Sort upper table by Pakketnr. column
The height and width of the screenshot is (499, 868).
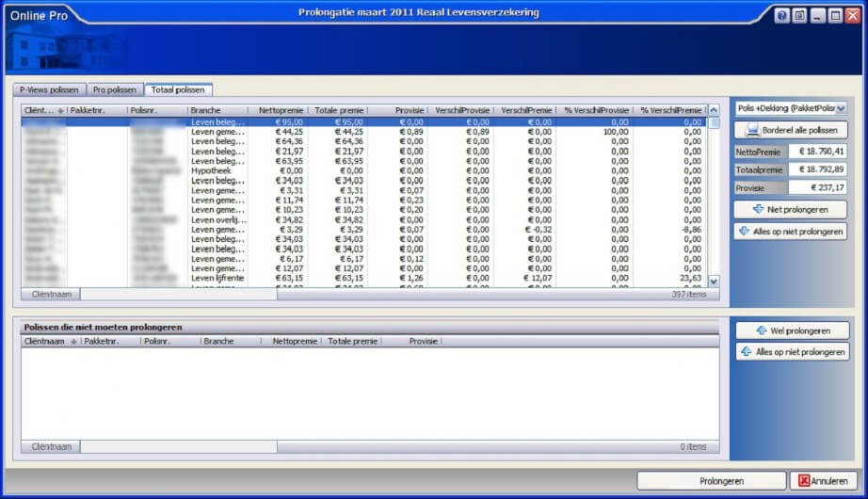96,110
